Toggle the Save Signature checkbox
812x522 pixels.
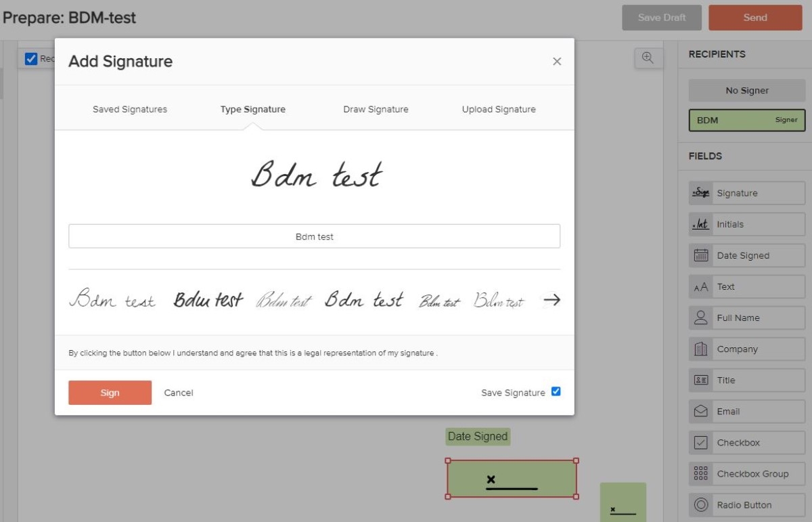(556, 391)
